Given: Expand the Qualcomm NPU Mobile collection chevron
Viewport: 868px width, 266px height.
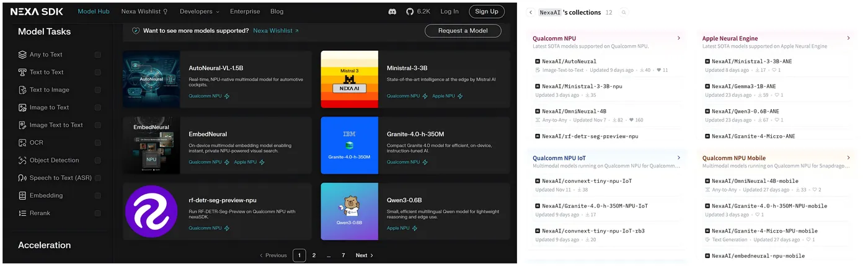Looking at the screenshot, I should 849,157.
